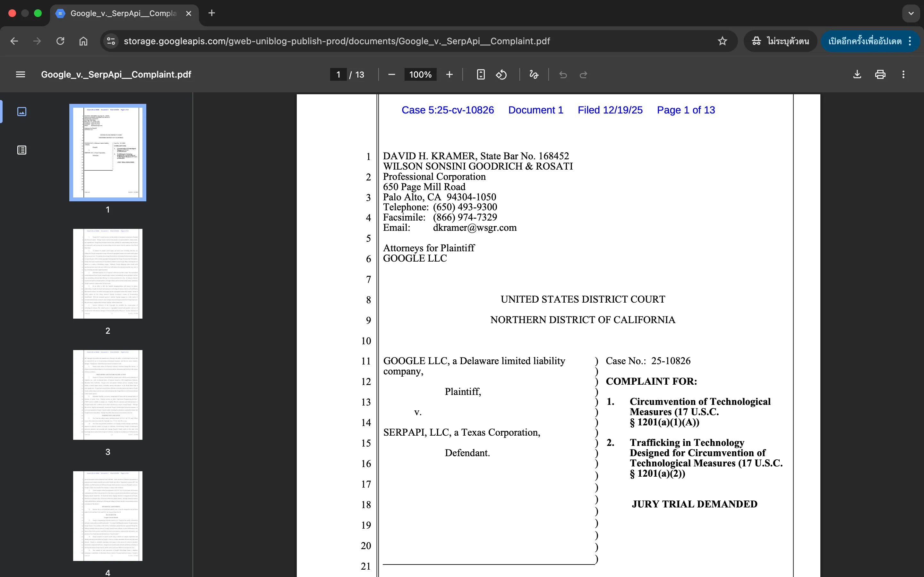
Task: Toggle the PDF sidebar menu
Action: point(21,74)
